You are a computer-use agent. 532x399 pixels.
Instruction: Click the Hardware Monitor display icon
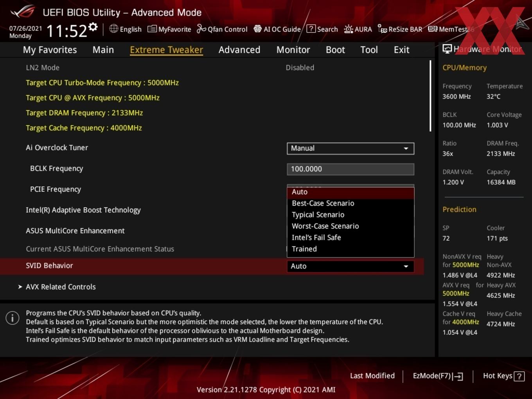[x=447, y=49]
